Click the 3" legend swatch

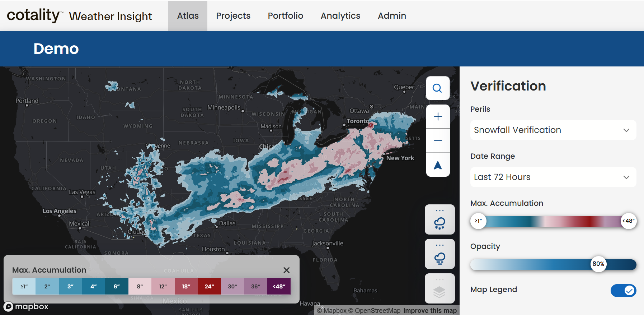tap(70, 286)
